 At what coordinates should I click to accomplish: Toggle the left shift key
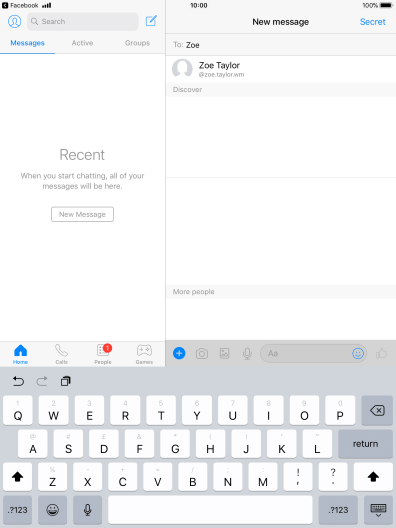coord(18,476)
